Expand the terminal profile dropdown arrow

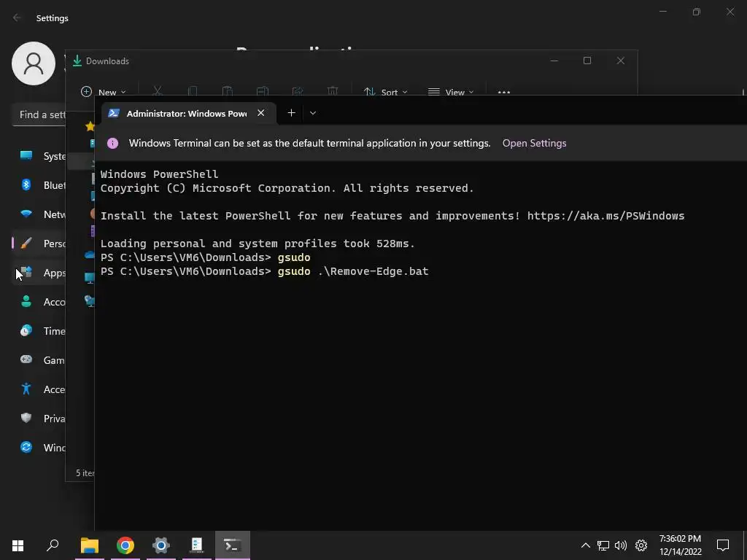coord(312,113)
